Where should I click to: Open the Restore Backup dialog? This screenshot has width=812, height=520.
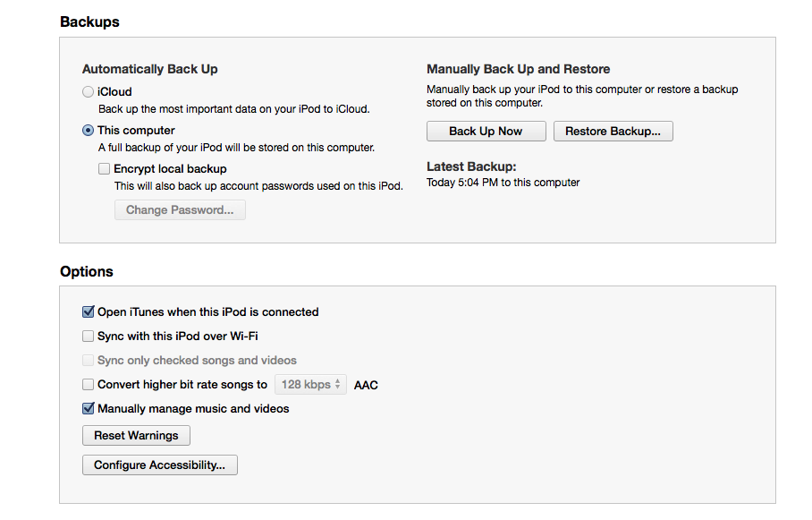coord(613,132)
